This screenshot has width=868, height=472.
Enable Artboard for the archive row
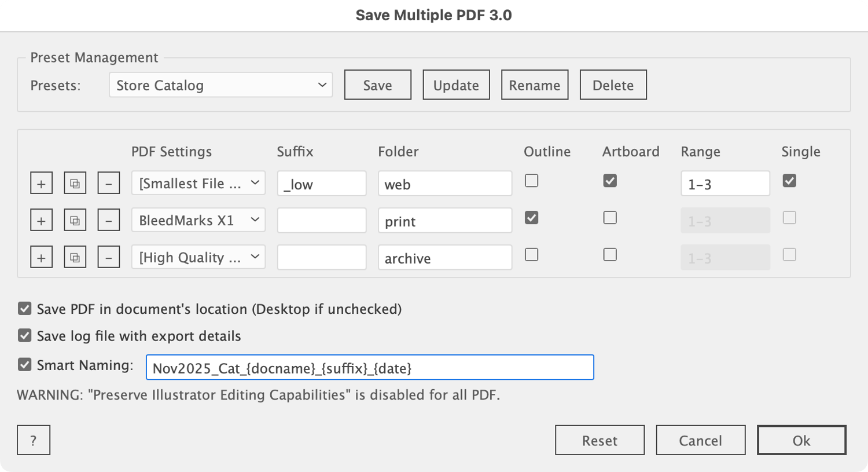610,255
